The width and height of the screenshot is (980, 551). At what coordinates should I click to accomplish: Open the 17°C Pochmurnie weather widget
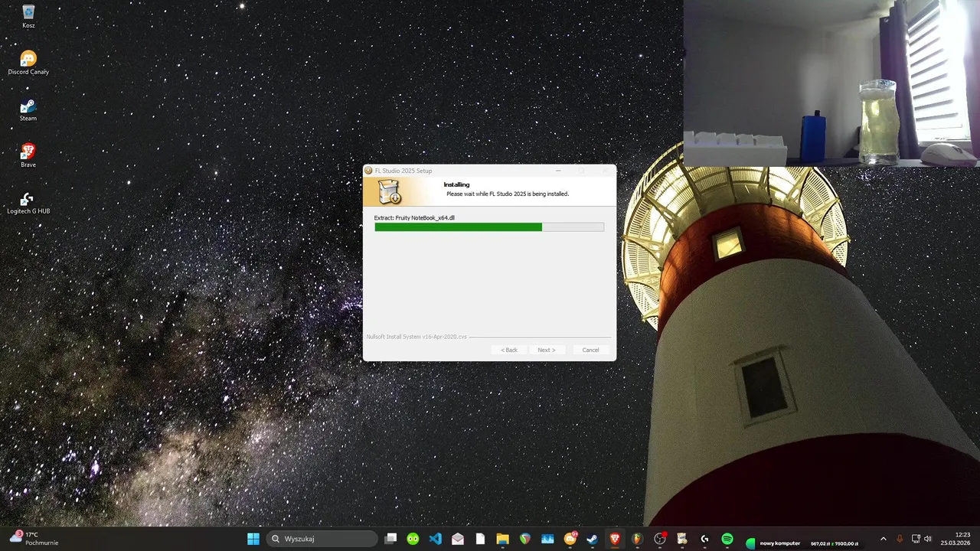pos(34,539)
